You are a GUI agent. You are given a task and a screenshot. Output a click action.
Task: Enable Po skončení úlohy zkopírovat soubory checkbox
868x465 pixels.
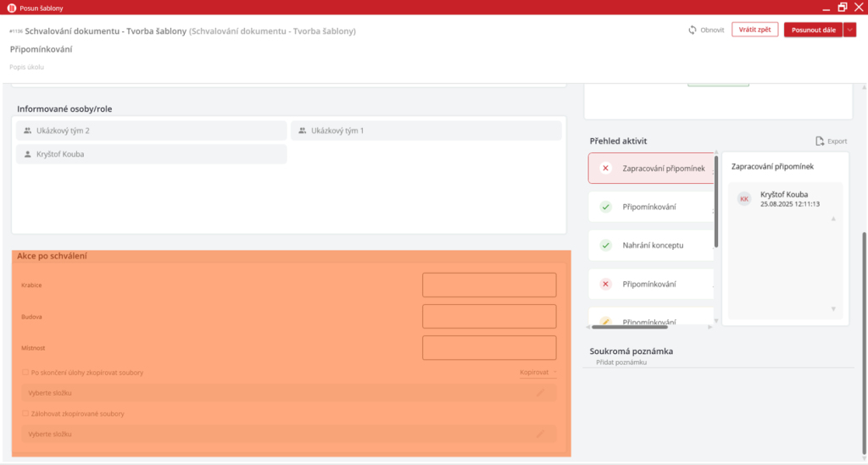pos(25,373)
